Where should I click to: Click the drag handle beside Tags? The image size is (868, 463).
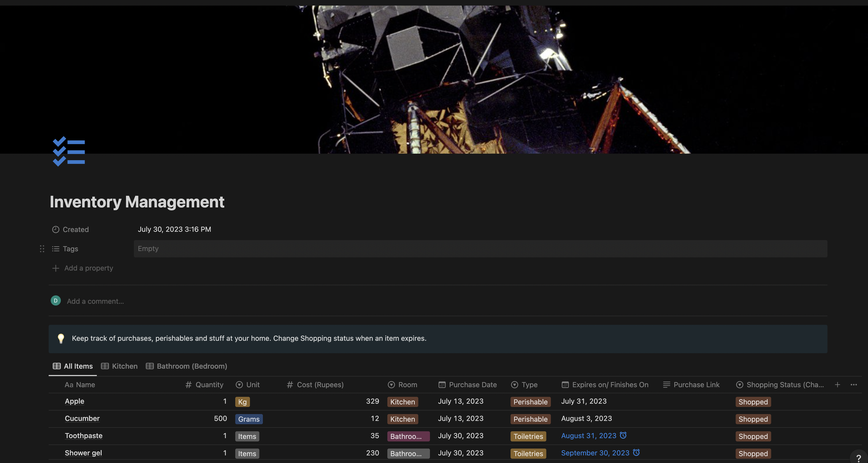coord(42,249)
